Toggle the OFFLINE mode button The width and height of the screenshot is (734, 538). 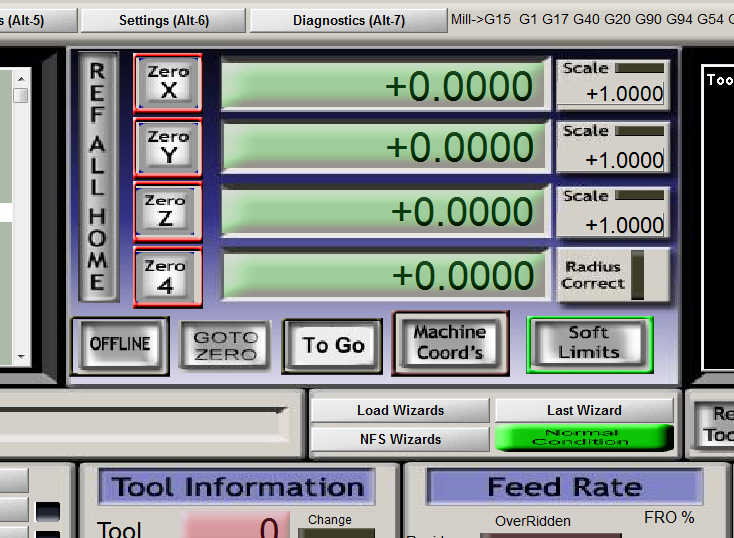click(x=120, y=345)
